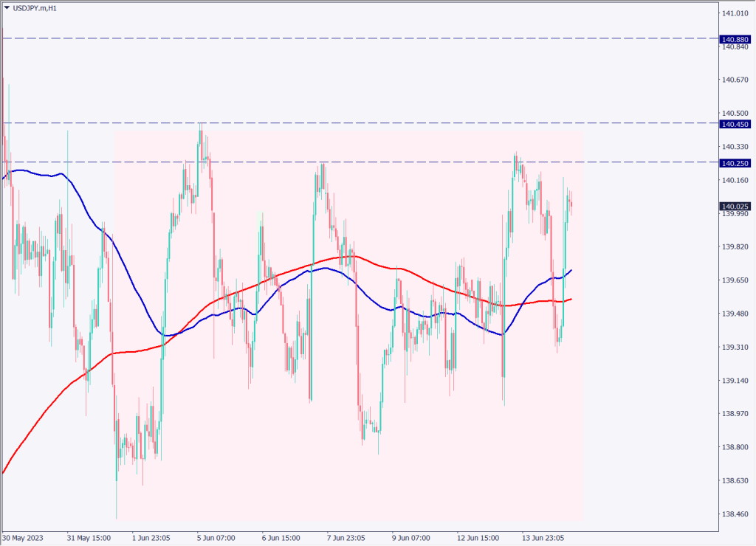Click the 140.160 price scale value

pos(735,180)
